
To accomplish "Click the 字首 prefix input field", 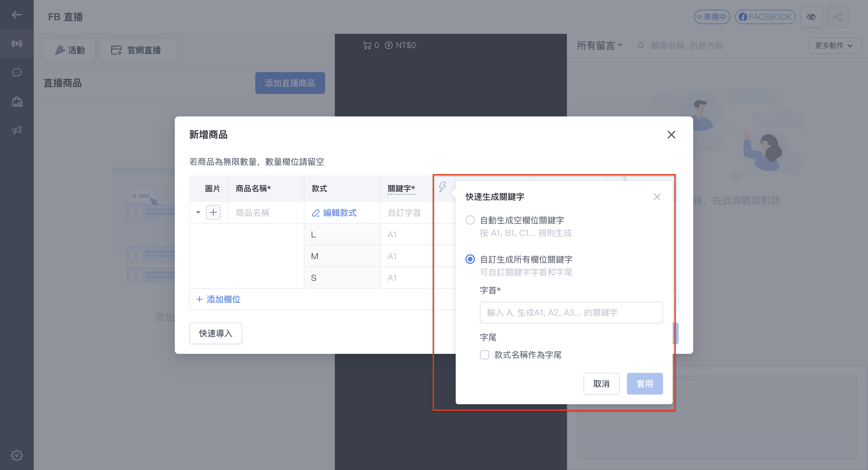I will [571, 313].
